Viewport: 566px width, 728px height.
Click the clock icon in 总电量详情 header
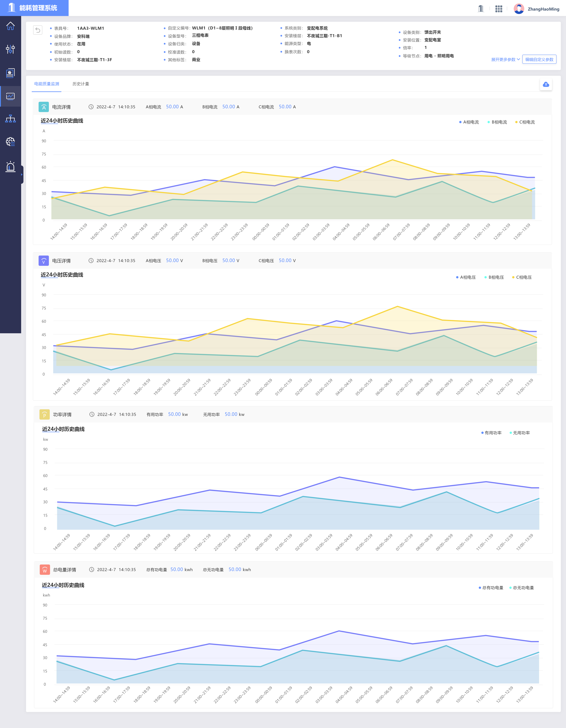[x=92, y=569]
